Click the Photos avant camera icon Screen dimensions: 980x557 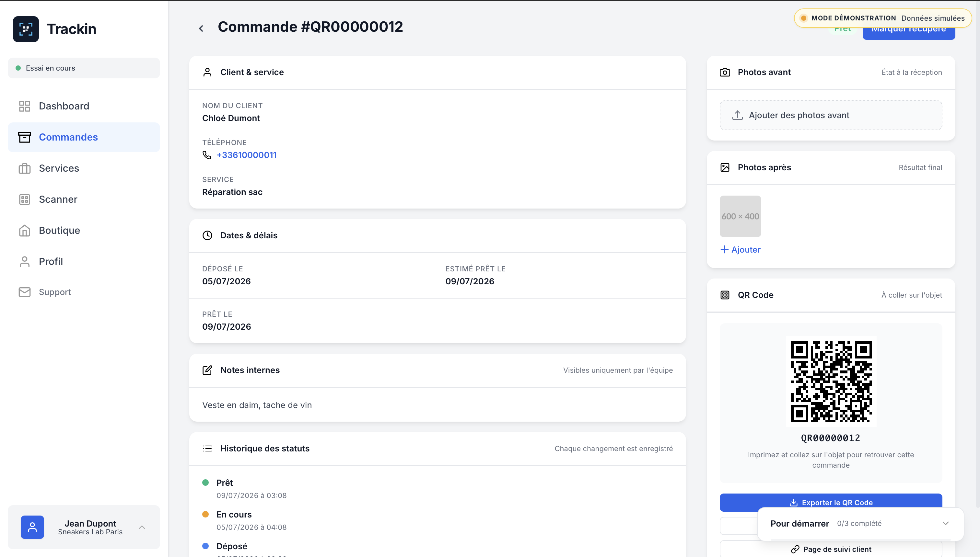coord(725,72)
